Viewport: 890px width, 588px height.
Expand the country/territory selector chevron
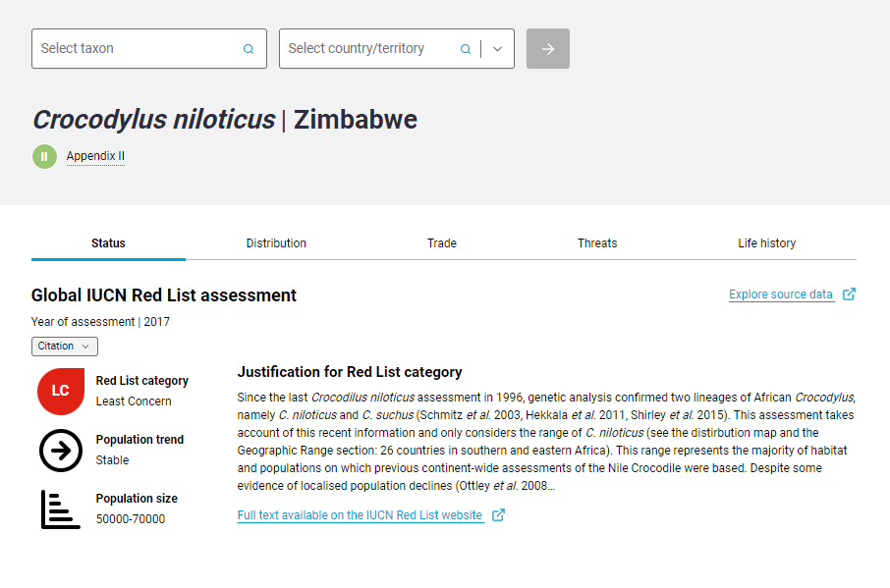(497, 47)
